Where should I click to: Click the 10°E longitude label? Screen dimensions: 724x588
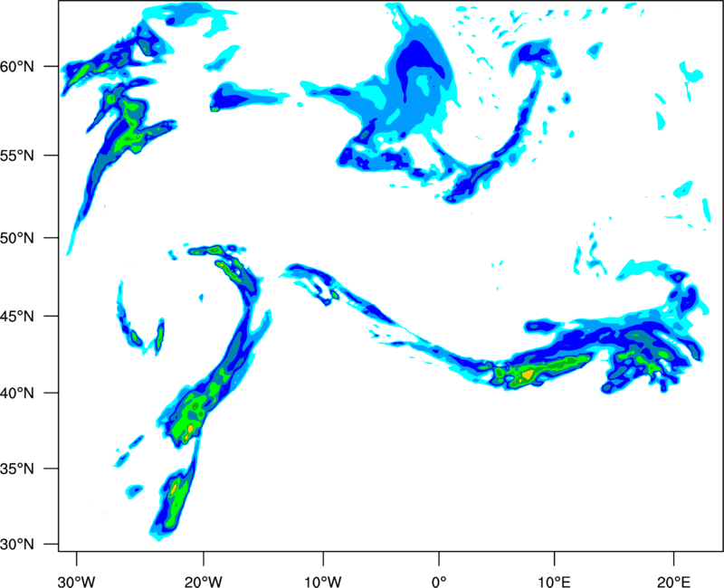tap(554, 582)
